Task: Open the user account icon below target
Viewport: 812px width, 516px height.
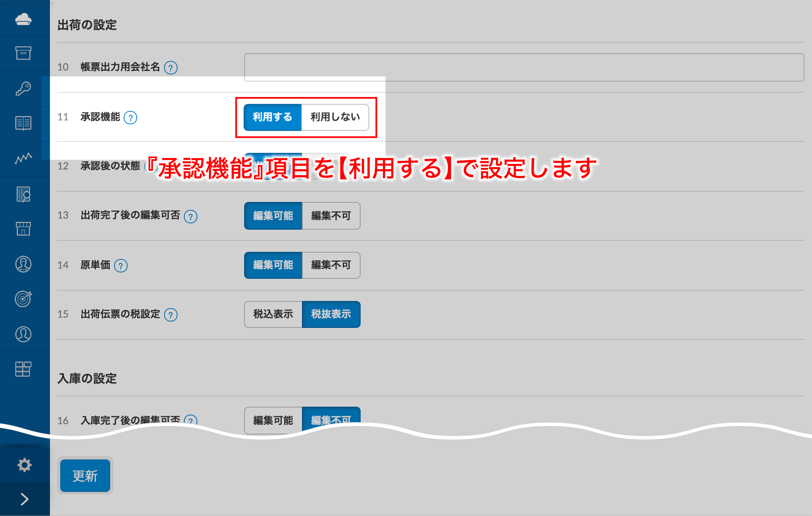Action: tap(23, 334)
